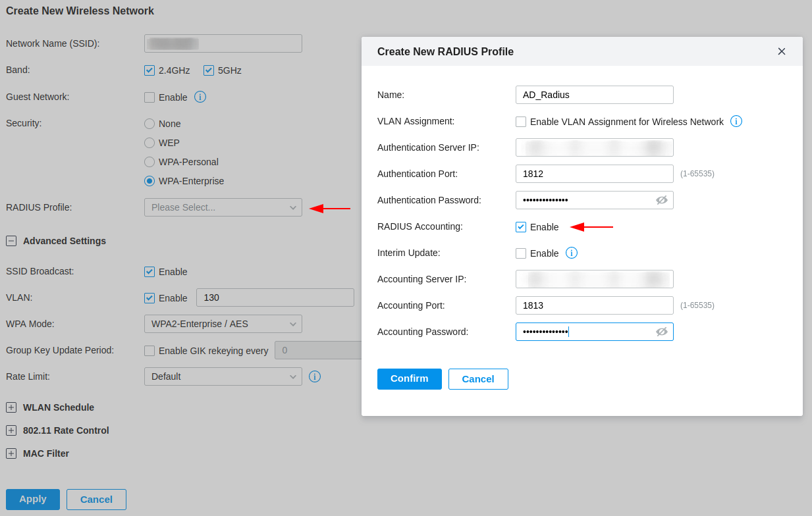
Task: Click info icon beside Interim Update
Action: pyautogui.click(x=572, y=253)
